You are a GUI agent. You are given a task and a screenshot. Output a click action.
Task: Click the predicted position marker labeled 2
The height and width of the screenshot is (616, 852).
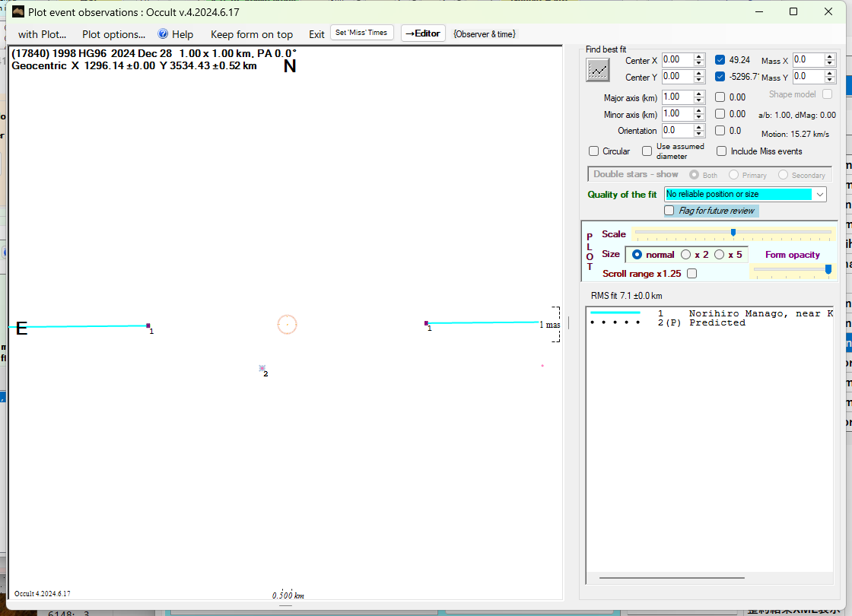[262, 368]
